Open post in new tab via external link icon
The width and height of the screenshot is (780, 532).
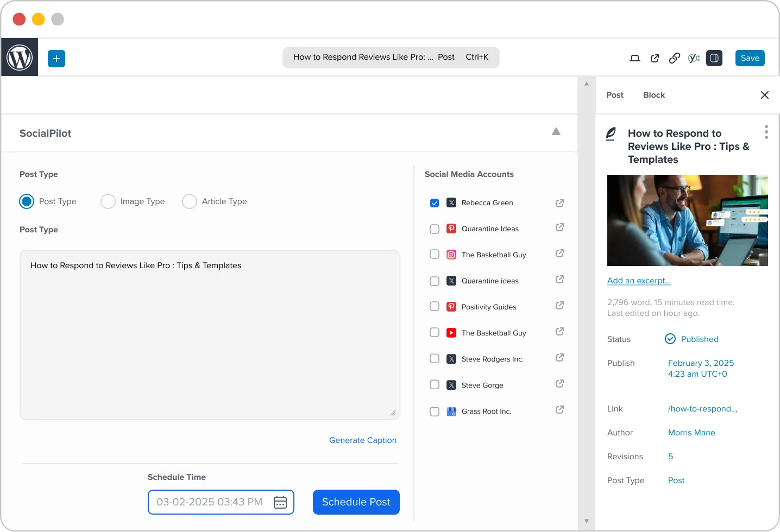(x=655, y=58)
